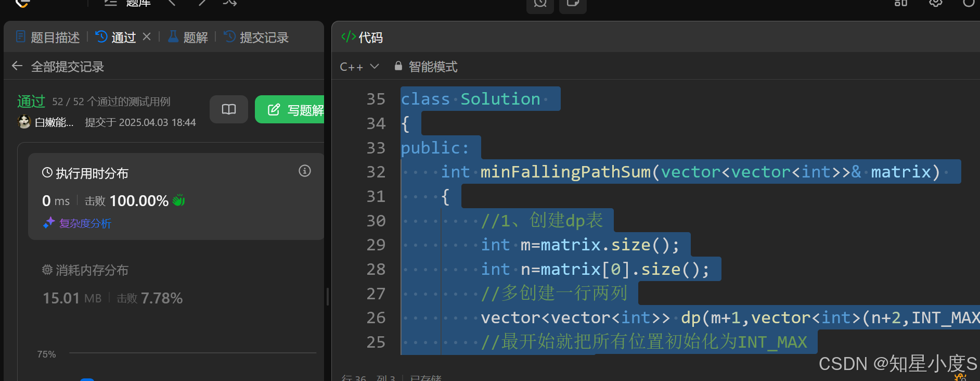Screen dimensions: 980x381
Task: Click the pencil icon in 写题解 button
Action: point(274,109)
